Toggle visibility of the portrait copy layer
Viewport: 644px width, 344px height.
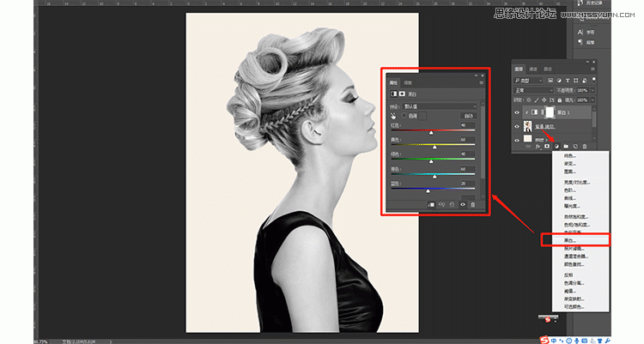517,126
